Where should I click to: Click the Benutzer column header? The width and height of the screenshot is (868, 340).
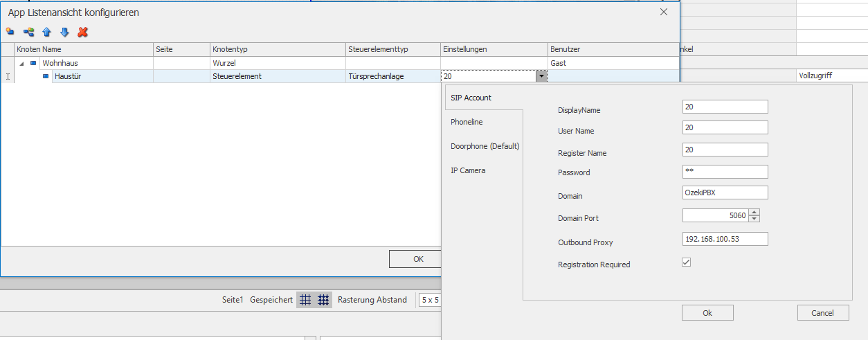click(613, 49)
